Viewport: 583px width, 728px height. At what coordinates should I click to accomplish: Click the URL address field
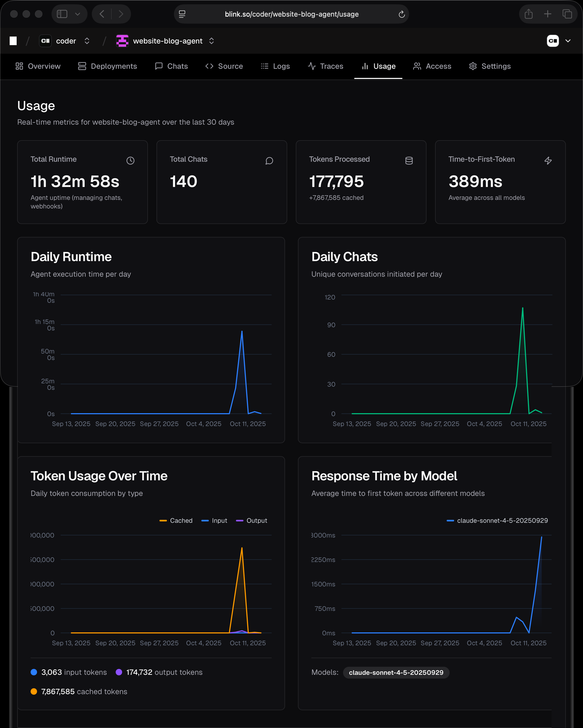(291, 14)
